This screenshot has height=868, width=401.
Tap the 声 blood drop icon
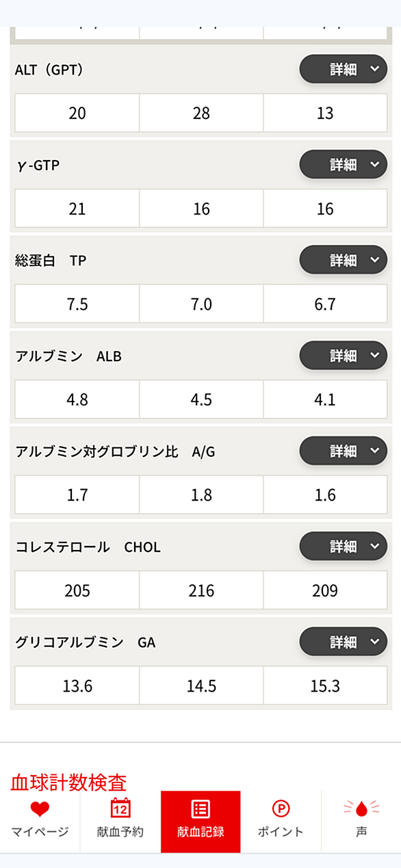(x=361, y=809)
